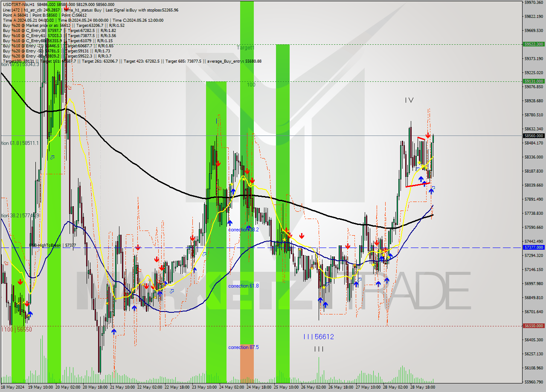This screenshot has height=392, width=546.
Task: Click the lone 'I I I' label below 56612
Action: click(319, 349)
